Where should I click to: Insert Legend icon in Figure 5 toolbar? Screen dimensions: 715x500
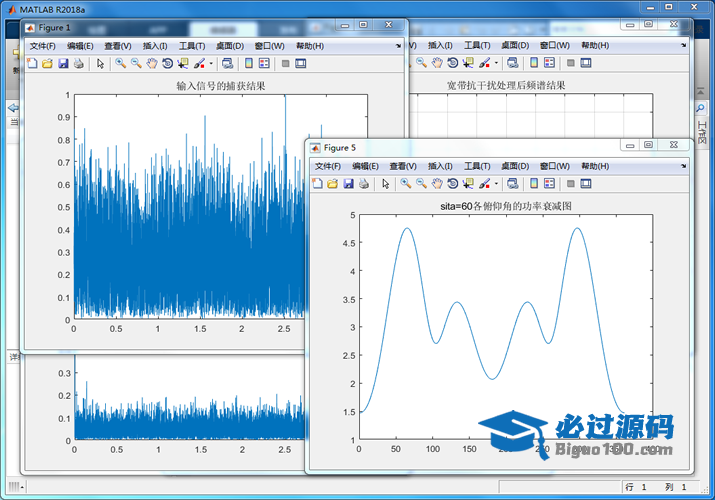click(x=549, y=184)
